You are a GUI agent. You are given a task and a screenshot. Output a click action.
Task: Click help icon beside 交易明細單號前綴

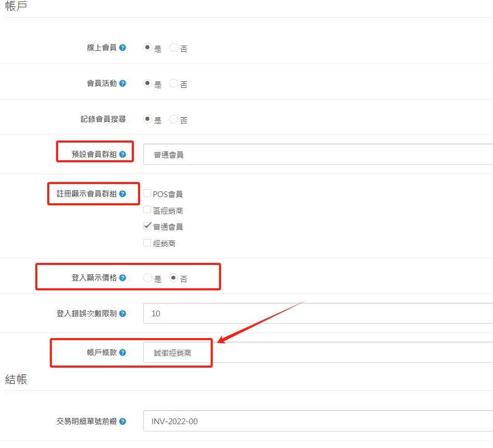(x=122, y=422)
